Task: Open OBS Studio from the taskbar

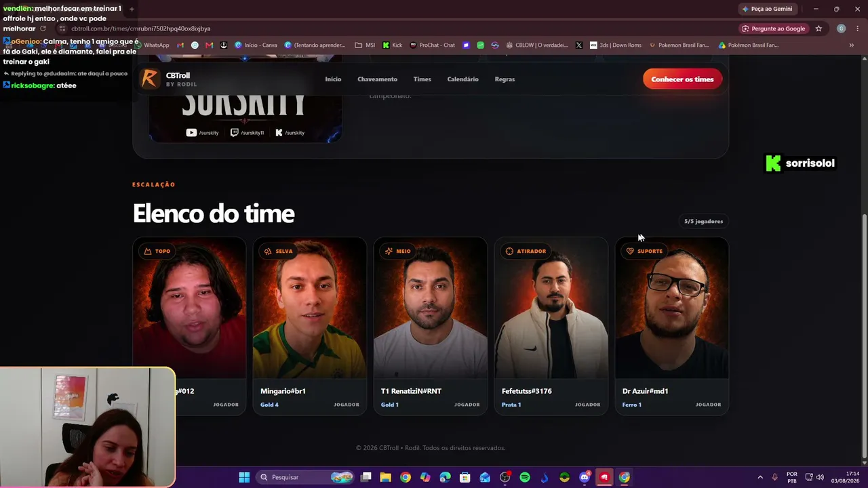Action: click(x=505, y=477)
